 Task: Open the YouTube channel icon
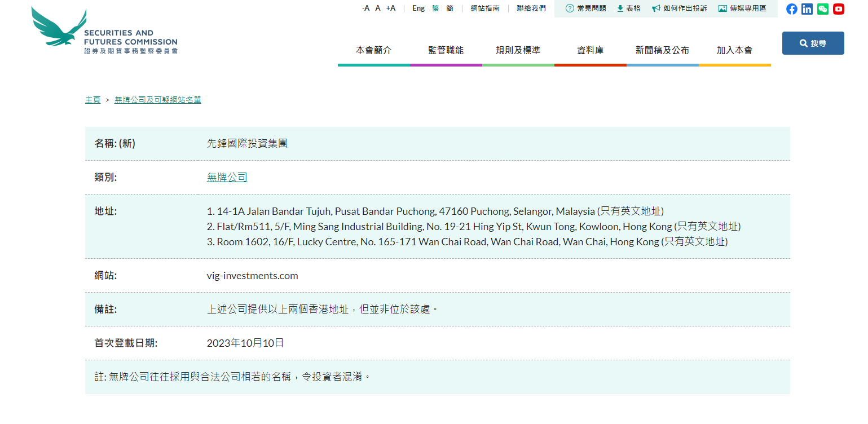[x=839, y=9]
